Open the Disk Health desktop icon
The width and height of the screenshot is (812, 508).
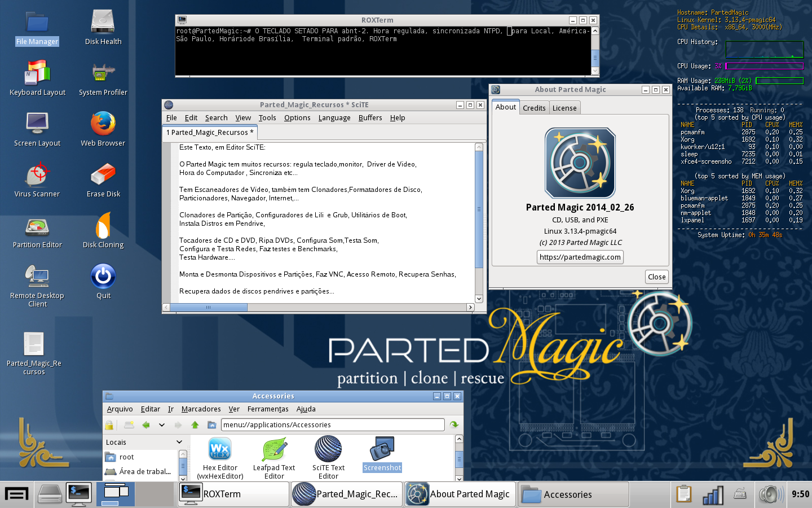coord(103,27)
